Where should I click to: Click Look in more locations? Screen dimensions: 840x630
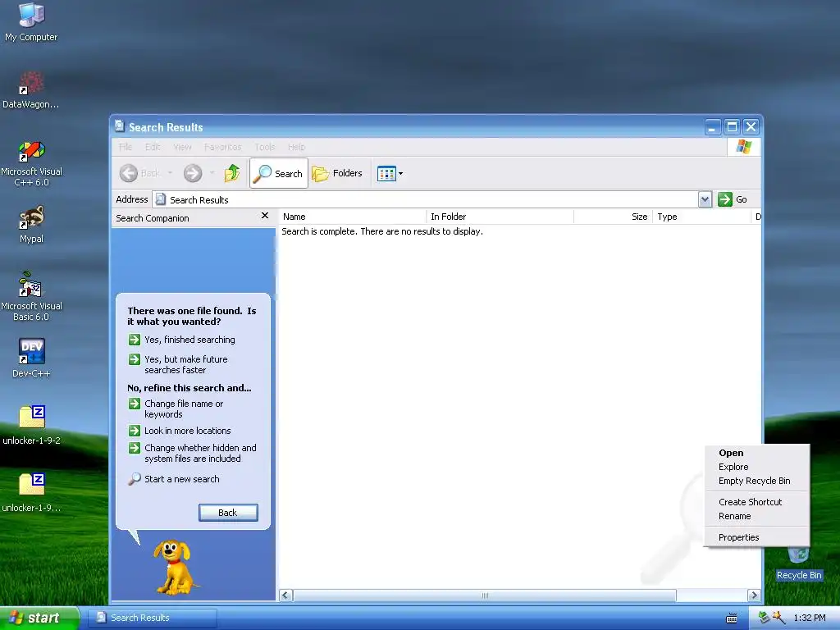coord(180,431)
